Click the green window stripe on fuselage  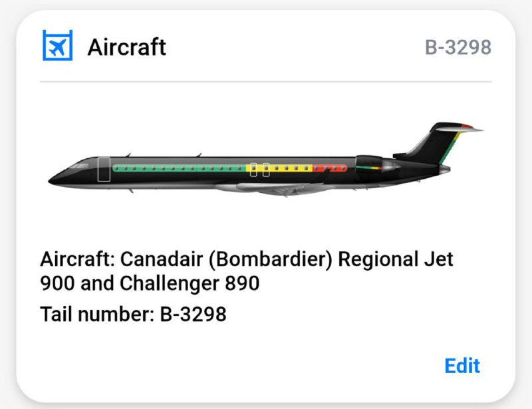180,168
